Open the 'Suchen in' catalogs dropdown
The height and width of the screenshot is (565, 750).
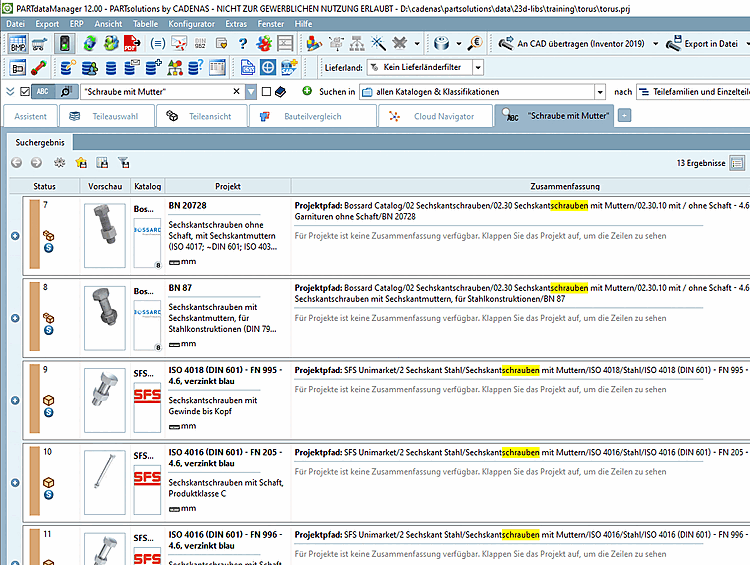[x=600, y=92]
